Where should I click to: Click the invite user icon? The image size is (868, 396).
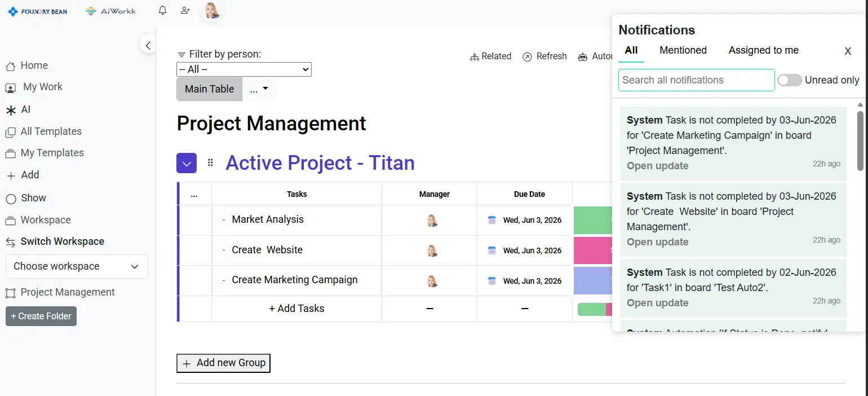click(x=185, y=10)
